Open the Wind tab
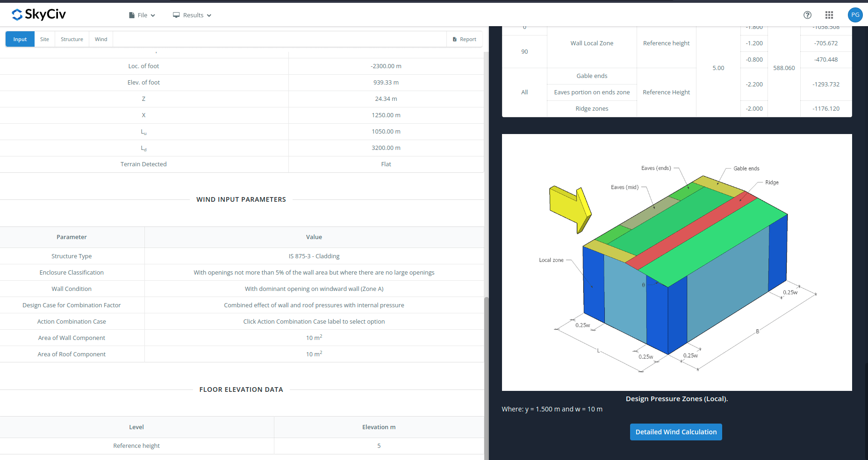The height and width of the screenshot is (460, 868). (101, 40)
